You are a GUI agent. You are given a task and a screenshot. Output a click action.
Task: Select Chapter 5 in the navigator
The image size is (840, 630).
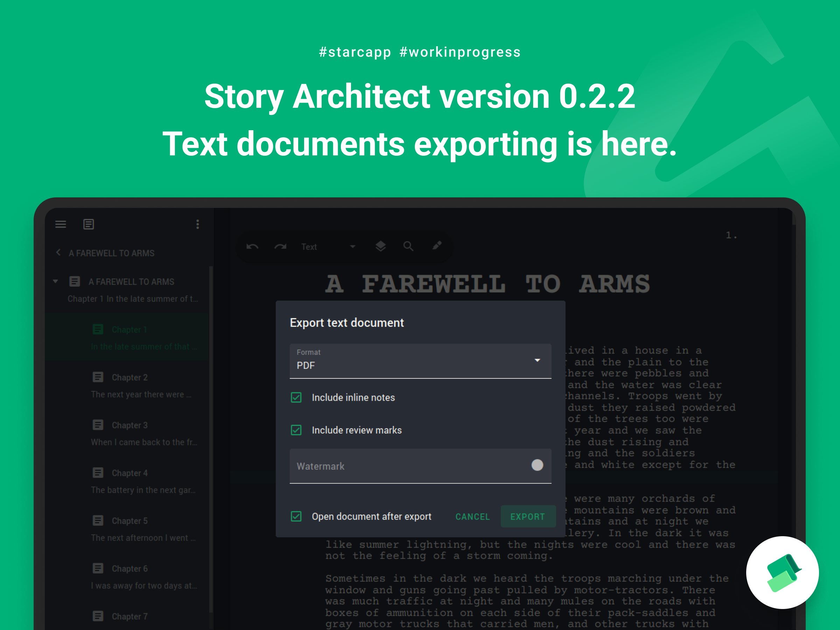point(127,529)
